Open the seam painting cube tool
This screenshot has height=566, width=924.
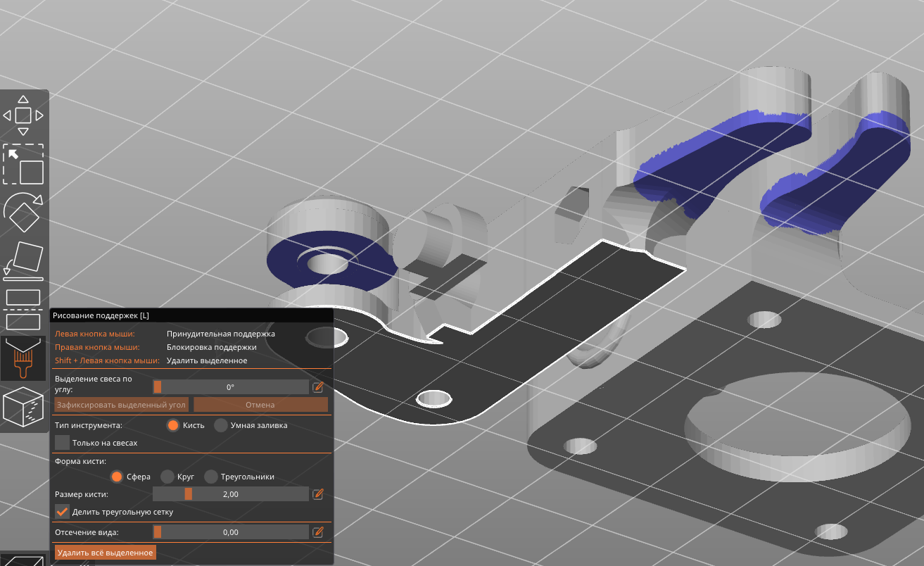point(23,407)
